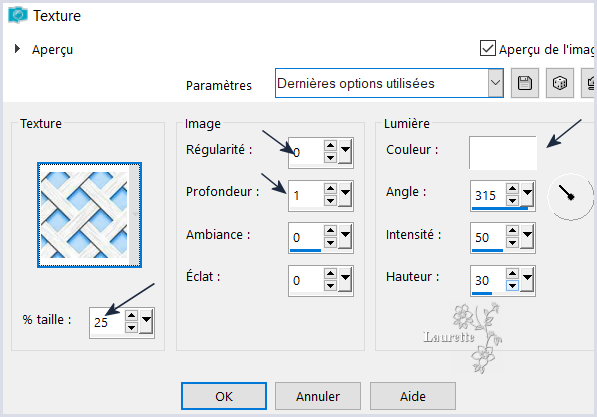Click the Aide button
This screenshot has height=417, width=597.
(413, 396)
